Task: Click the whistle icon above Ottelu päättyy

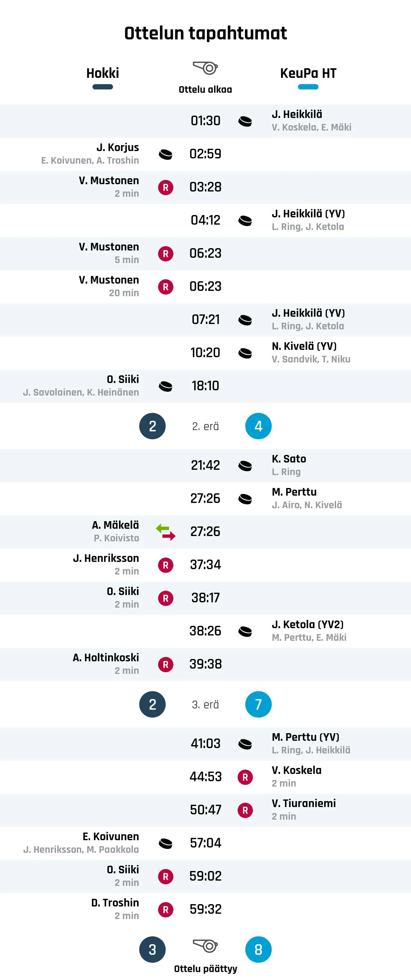Action: (x=205, y=946)
